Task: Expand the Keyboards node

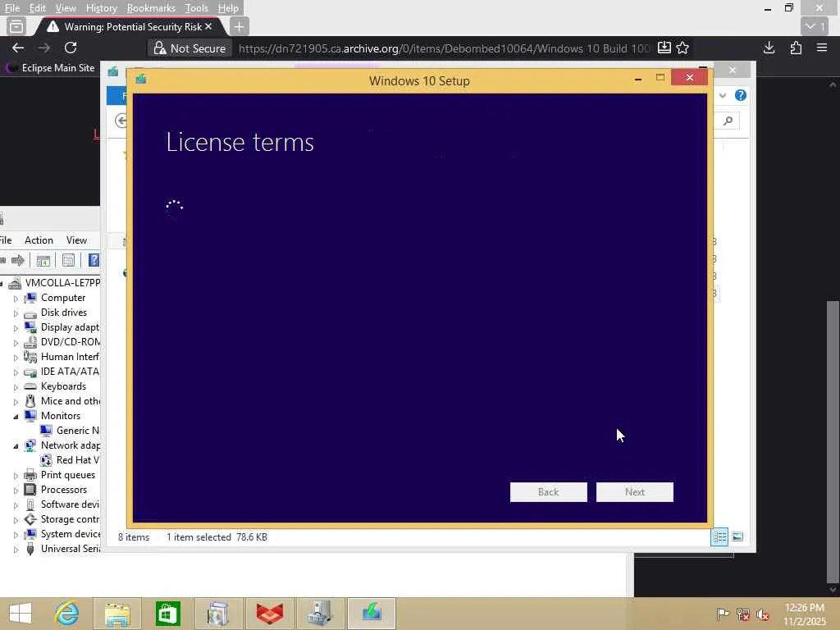Action: (x=16, y=387)
